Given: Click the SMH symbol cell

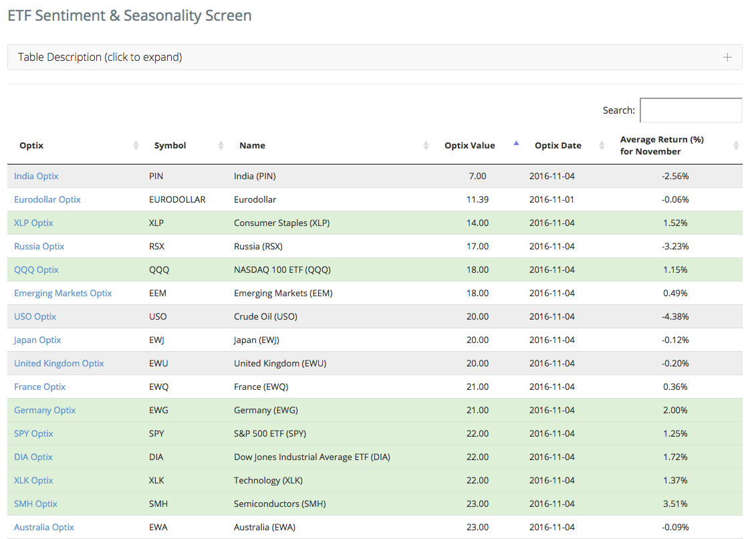Looking at the screenshot, I should (x=158, y=504).
